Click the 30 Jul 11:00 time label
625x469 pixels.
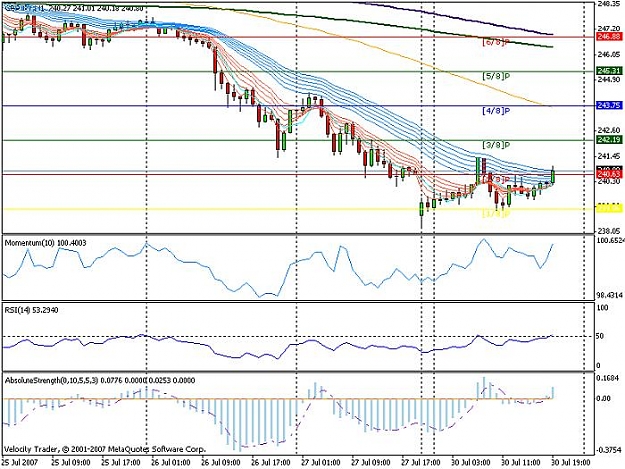(521, 463)
